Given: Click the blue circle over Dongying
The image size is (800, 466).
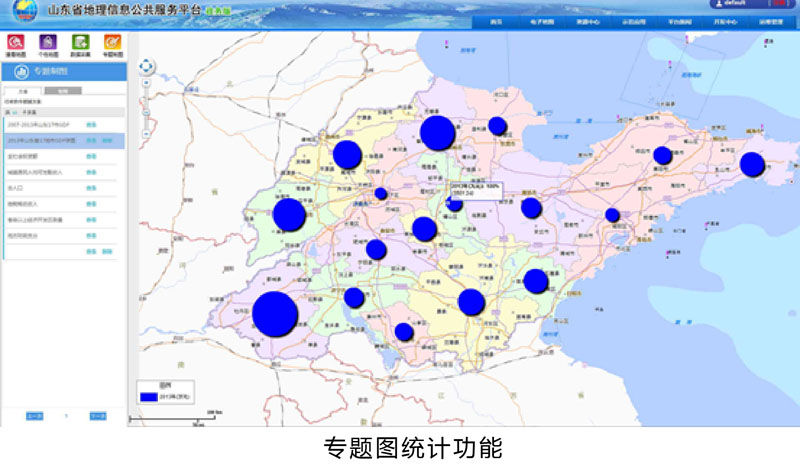Looking at the screenshot, I should point(497,126).
